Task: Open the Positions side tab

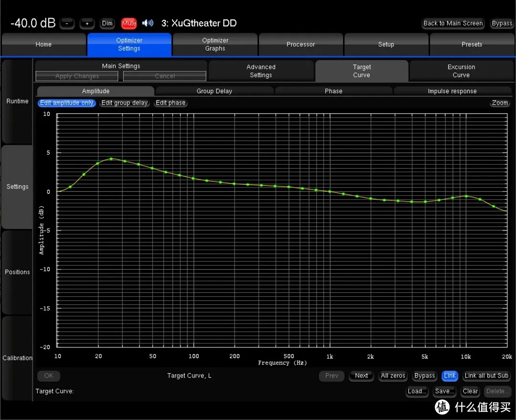Action: (17, 272)
